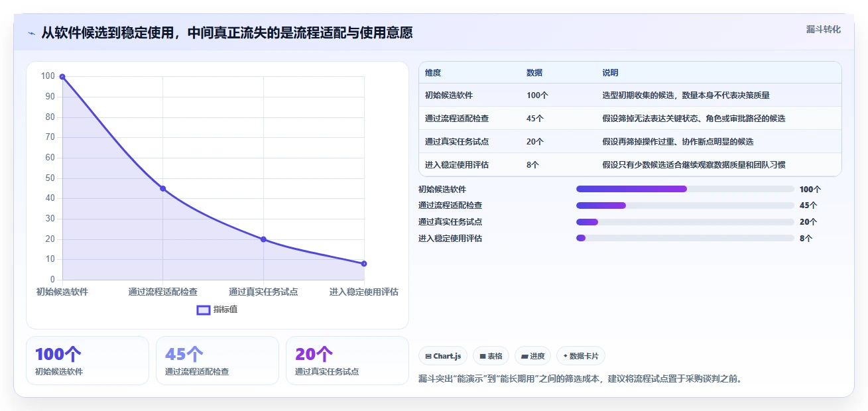Click the 100个 data cell in the table
Image resolution: width=868 pixels, height=411 pixels.
point(537,95)
